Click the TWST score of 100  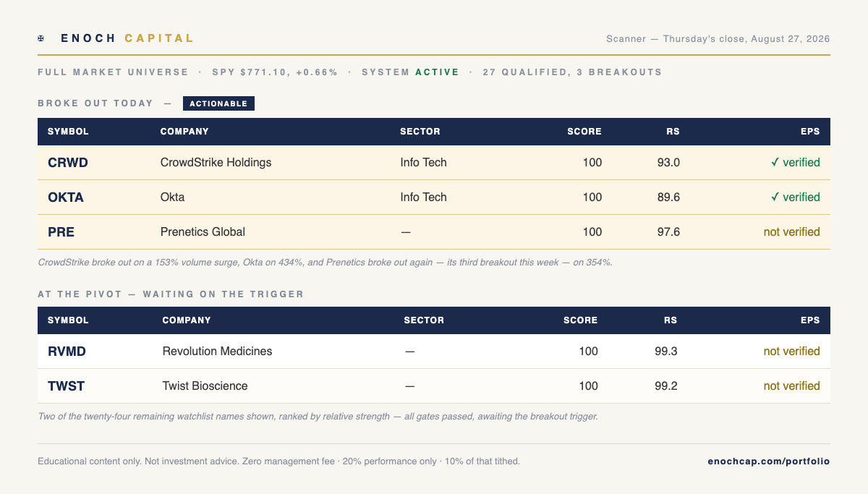[x=588, y=386]
